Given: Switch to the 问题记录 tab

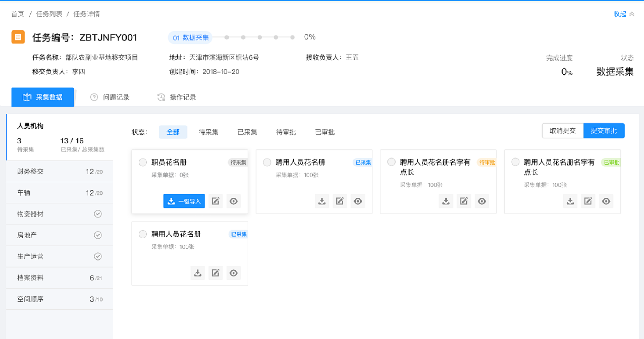Looking at the screenshot, I should click(110, 97).
